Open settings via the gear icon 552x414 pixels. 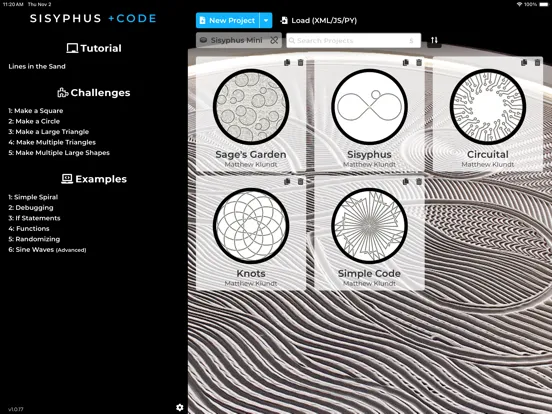(x=180, y=407)
